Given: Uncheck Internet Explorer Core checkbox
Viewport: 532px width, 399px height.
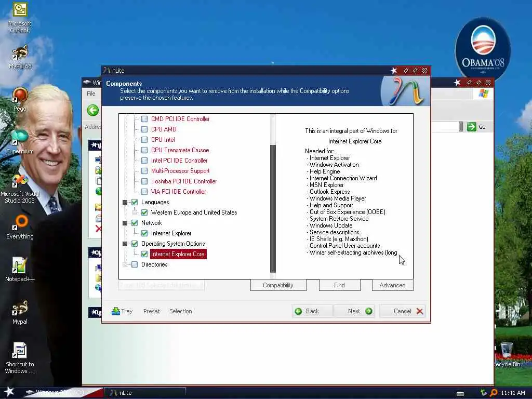Looking at the screenshot, I should click(144, 254).
